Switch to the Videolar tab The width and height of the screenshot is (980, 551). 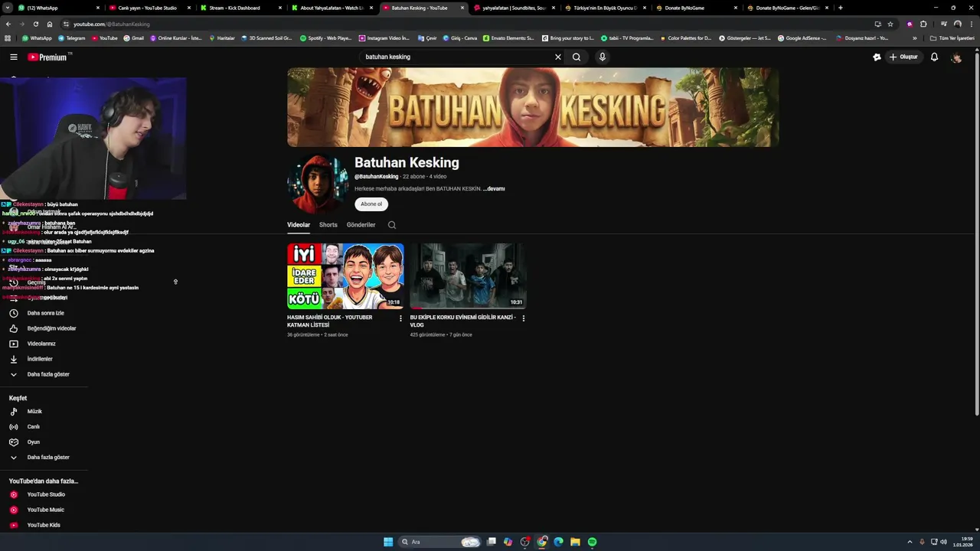point(299,225)
